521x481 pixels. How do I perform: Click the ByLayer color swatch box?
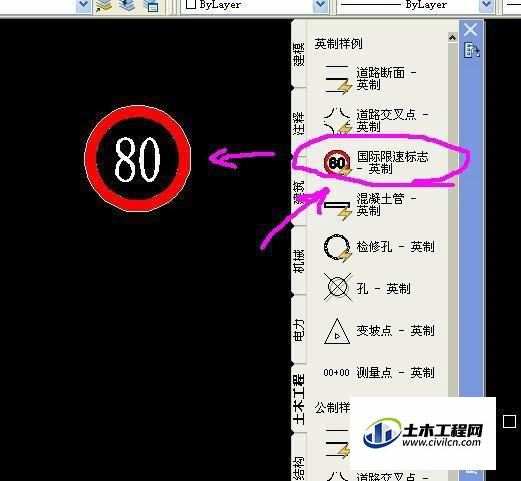click(x=190, y=4)
